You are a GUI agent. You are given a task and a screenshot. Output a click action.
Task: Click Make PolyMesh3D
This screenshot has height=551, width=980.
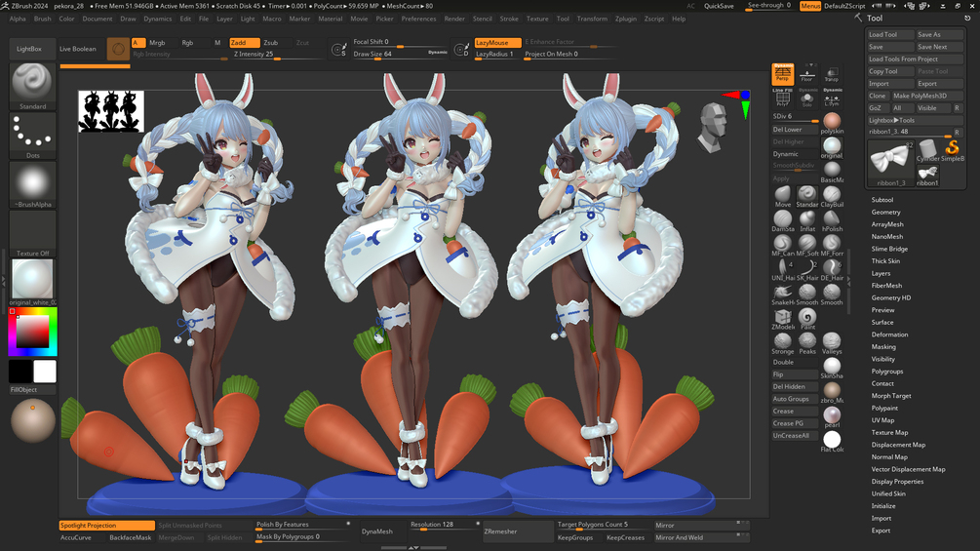coord(927,96)
